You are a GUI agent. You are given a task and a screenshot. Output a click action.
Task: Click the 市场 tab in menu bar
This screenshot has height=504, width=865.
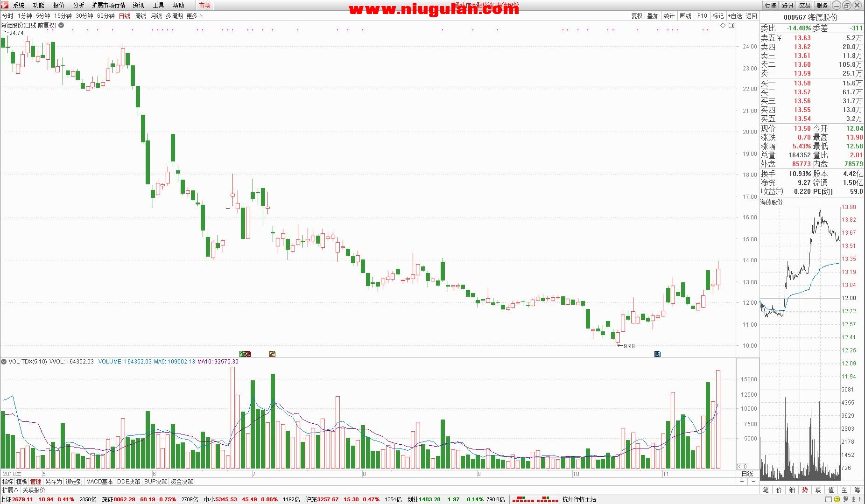pos(204,5)
